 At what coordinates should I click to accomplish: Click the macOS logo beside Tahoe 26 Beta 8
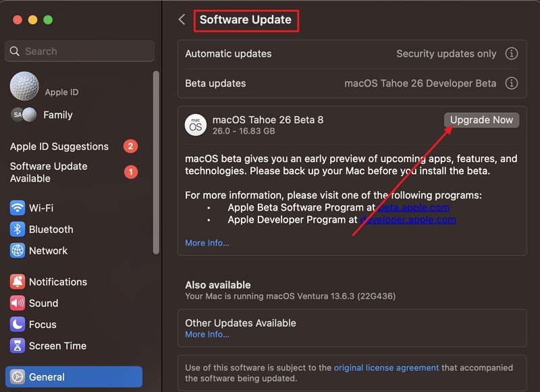[x=196, y=125]
